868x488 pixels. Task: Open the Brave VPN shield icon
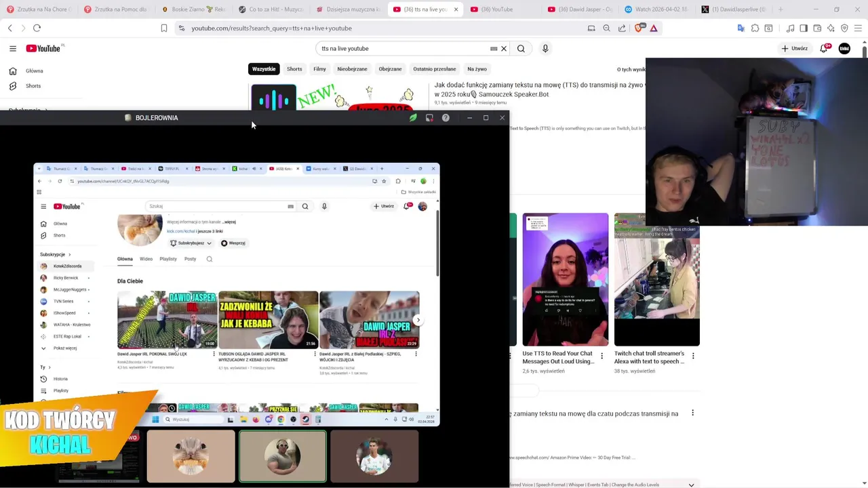tap(844, 28)
